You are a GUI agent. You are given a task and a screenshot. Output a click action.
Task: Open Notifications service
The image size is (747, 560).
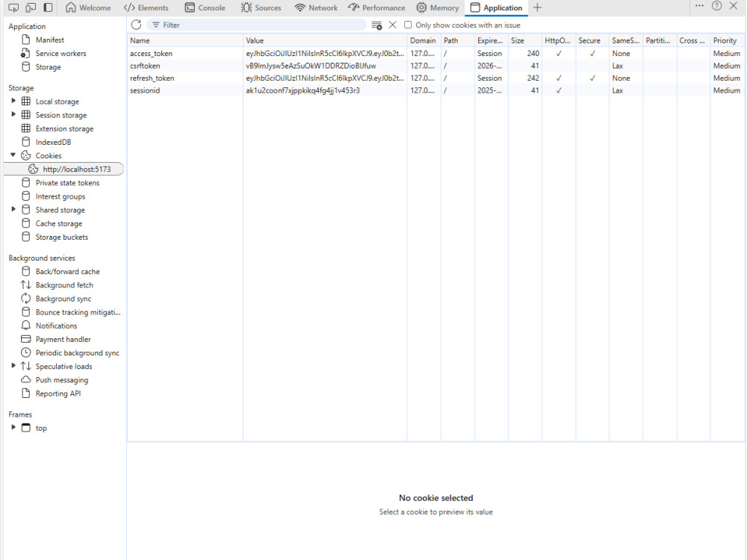pos(56,326)
